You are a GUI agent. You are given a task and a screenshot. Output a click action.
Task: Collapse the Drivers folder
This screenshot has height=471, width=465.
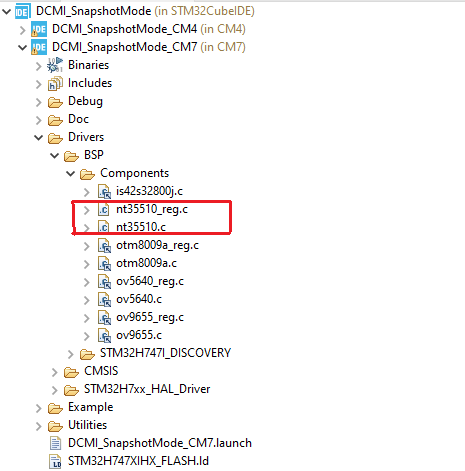(x=39, y=138)
